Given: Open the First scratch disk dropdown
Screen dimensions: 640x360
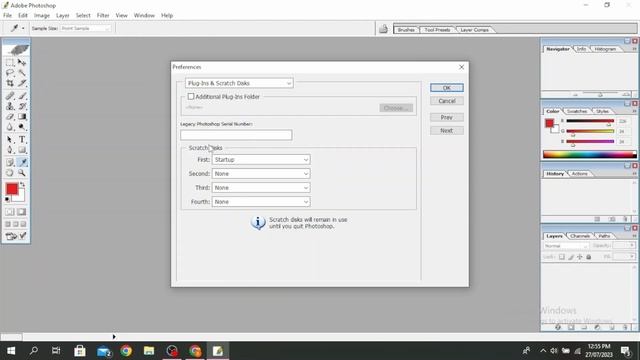Looking at the screenshot, I should click(x=261, y=160).
